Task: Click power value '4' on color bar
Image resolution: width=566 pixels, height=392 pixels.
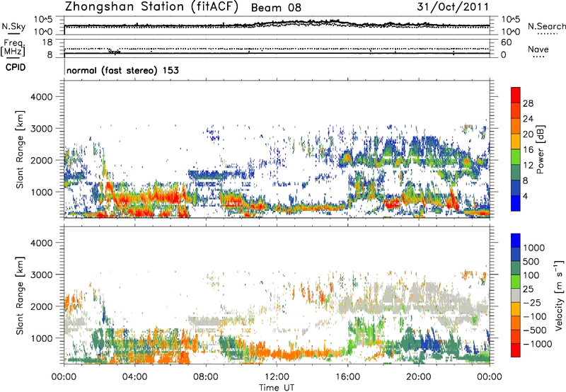Action: (525, 196)
